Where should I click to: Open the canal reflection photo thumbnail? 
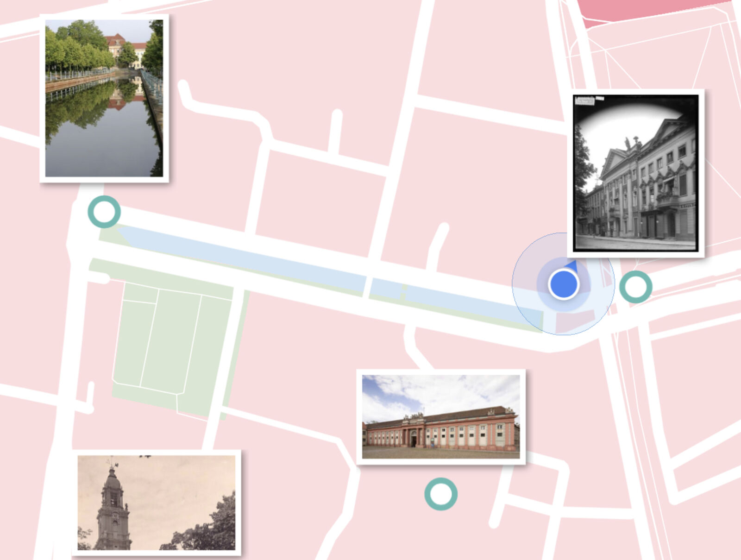104,98
